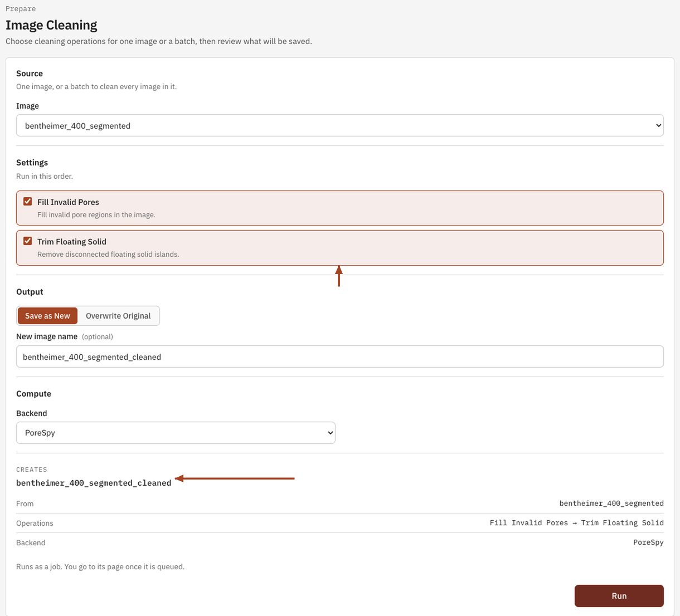
Task: Click the PoreSpy value in the Backend summary row
Action: [x=648, y=542]
